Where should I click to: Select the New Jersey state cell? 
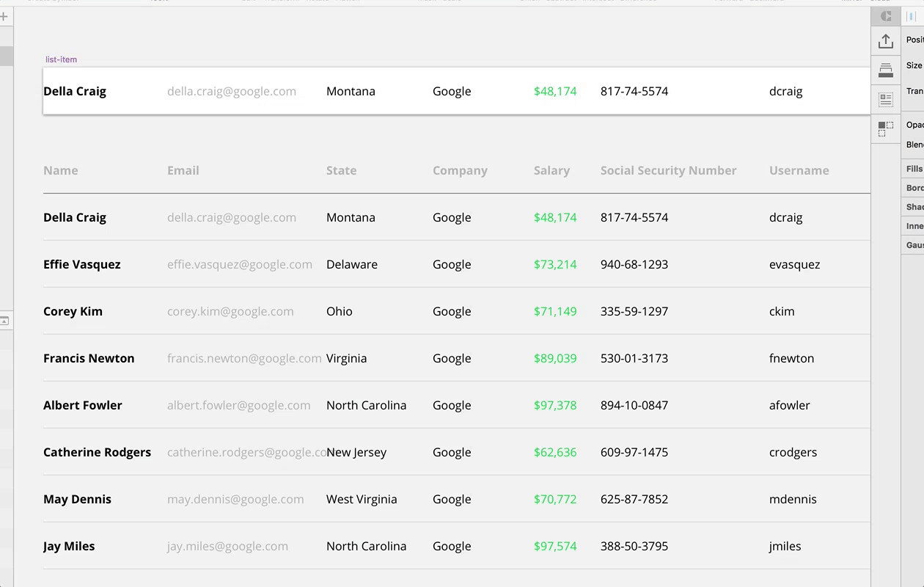(356, 453)
